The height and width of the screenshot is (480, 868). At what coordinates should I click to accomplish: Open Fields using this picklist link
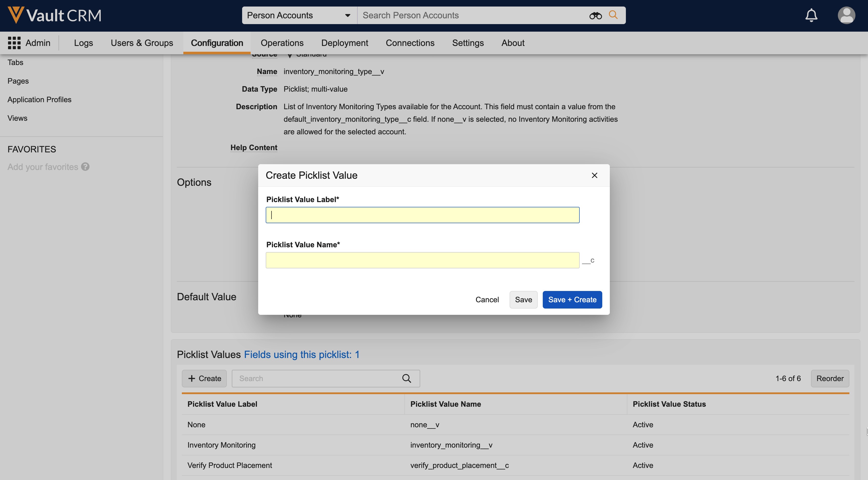tap(302, 354)
